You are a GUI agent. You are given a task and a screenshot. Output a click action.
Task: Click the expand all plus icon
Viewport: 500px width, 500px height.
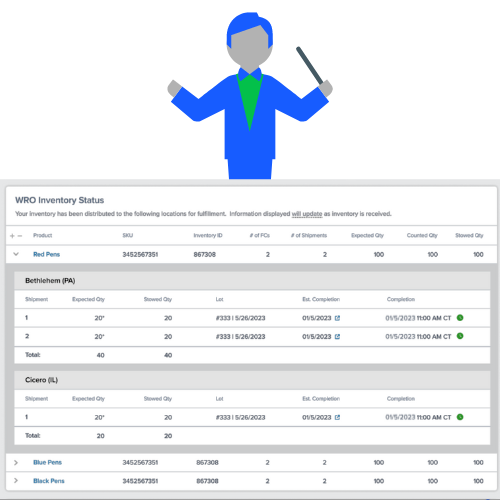[12, 236]
